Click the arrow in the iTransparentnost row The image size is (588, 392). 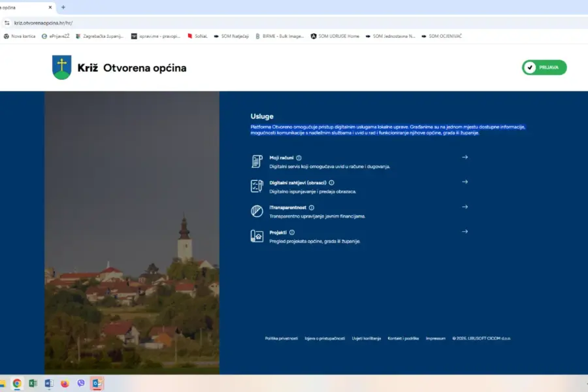[465, 207]
